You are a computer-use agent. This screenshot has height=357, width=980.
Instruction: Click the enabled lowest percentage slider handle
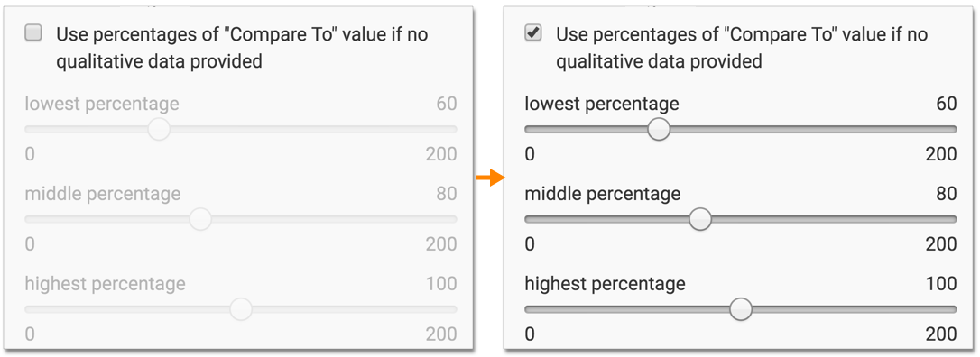pyautogui.click(x=659, y=129)
